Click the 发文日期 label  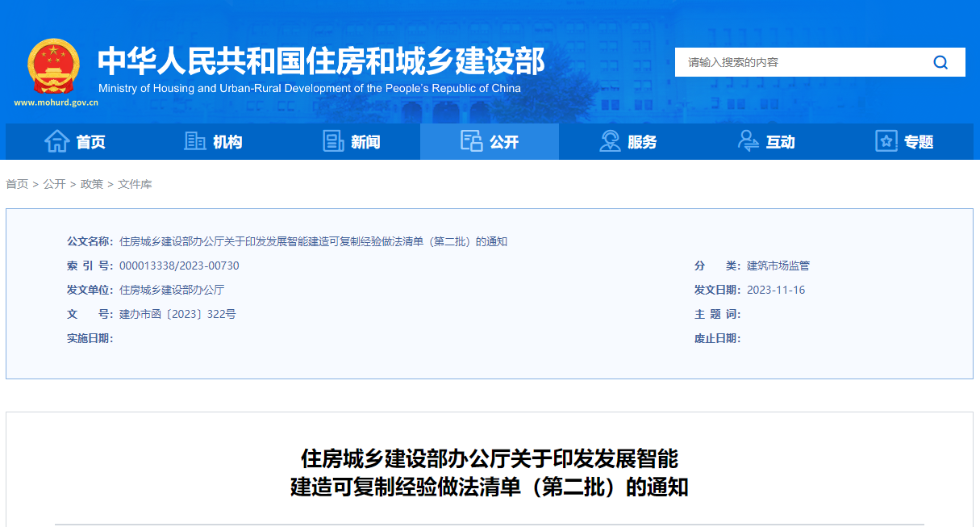click(717, 290)
